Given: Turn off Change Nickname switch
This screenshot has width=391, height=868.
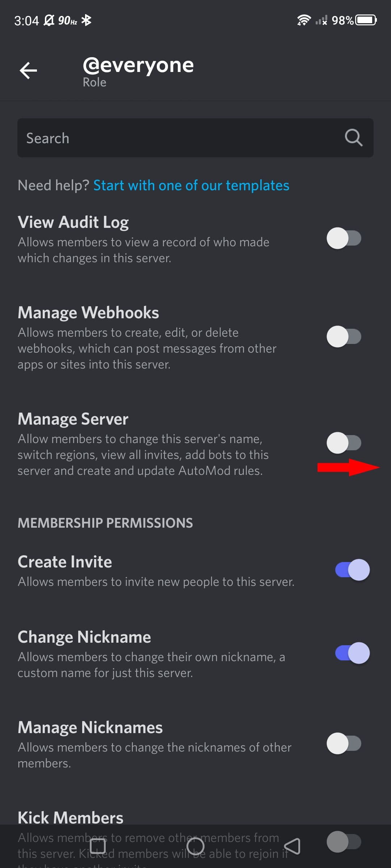Looking at the screenshot, I should click(352, 653).
